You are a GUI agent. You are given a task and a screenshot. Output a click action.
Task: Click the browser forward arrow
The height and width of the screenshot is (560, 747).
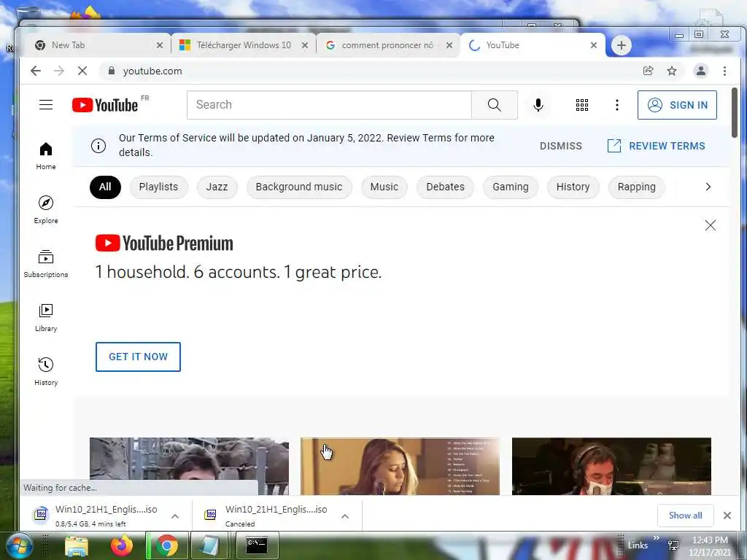tap(59, 71)
